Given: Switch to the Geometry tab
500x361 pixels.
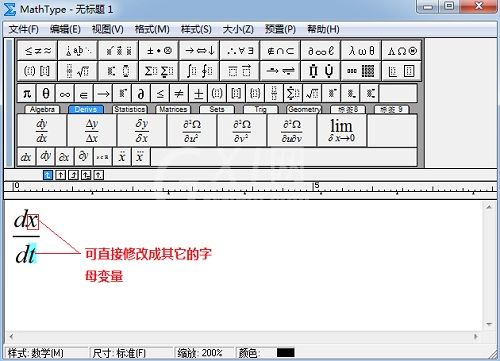Looking at the screenshot, I should 304,109.
